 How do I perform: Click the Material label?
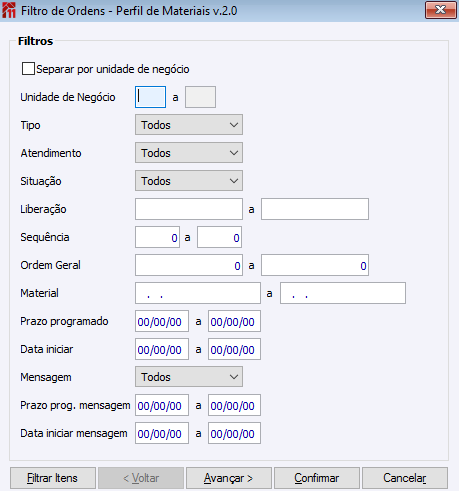point(39,293)
